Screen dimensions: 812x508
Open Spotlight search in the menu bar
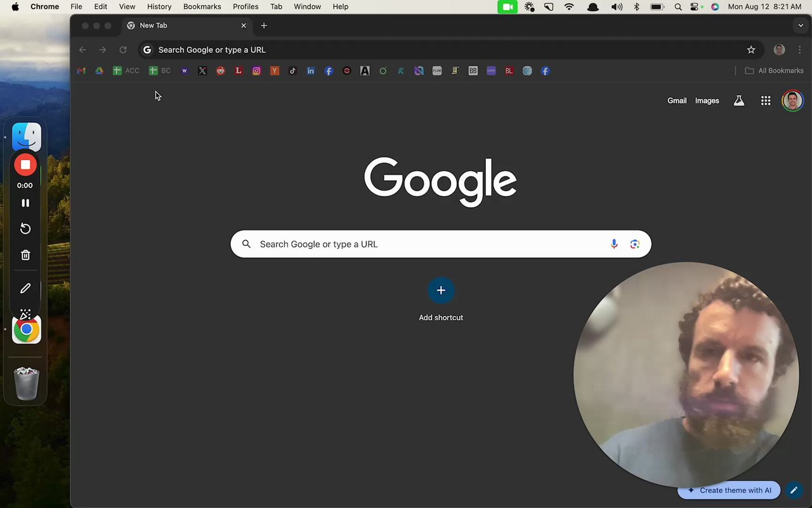click(678, 6)
